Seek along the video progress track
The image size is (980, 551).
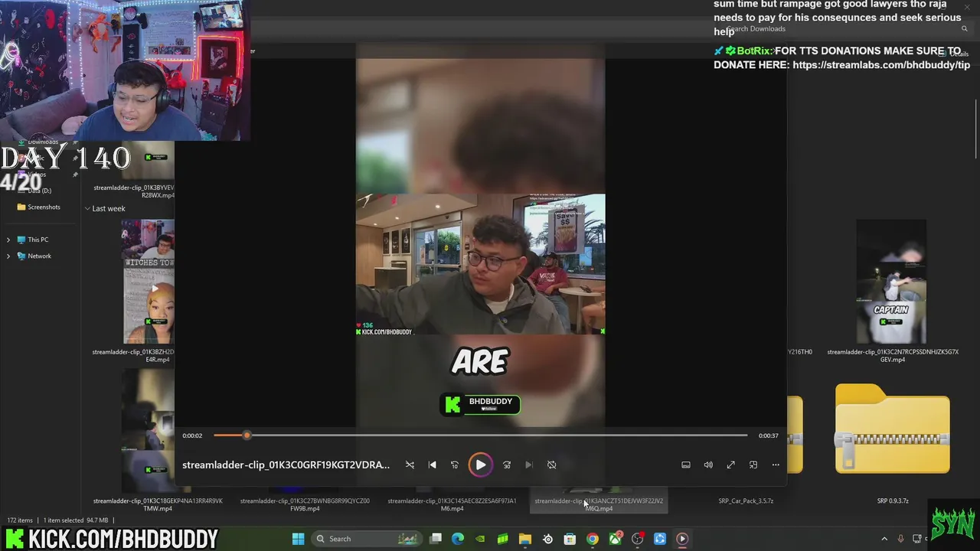click(480, 435)
